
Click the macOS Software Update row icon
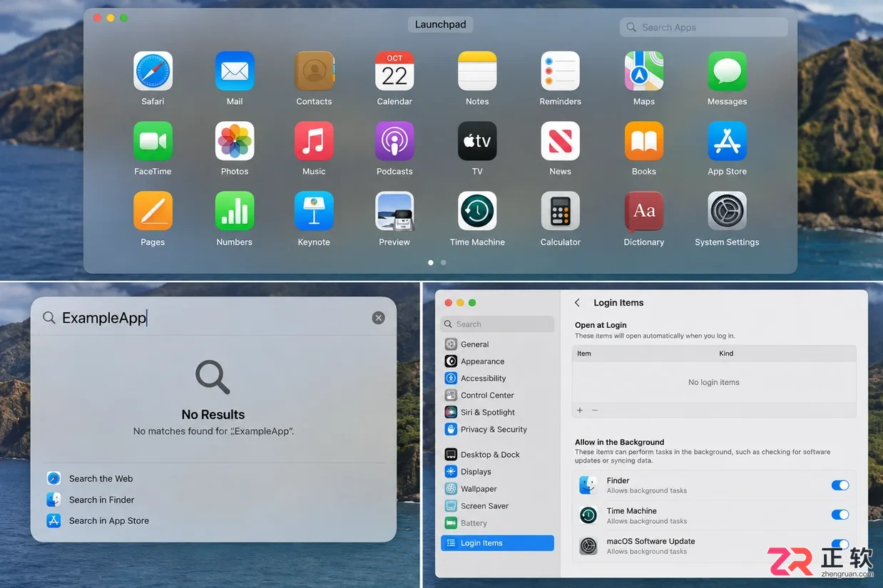click(588, 546)
